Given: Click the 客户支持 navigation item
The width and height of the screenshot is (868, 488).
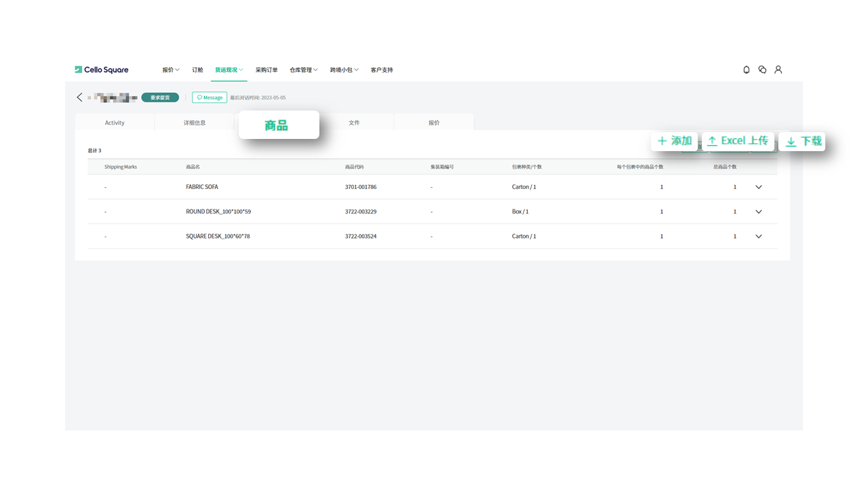Looking at the screenshot, I should [382, 70].
